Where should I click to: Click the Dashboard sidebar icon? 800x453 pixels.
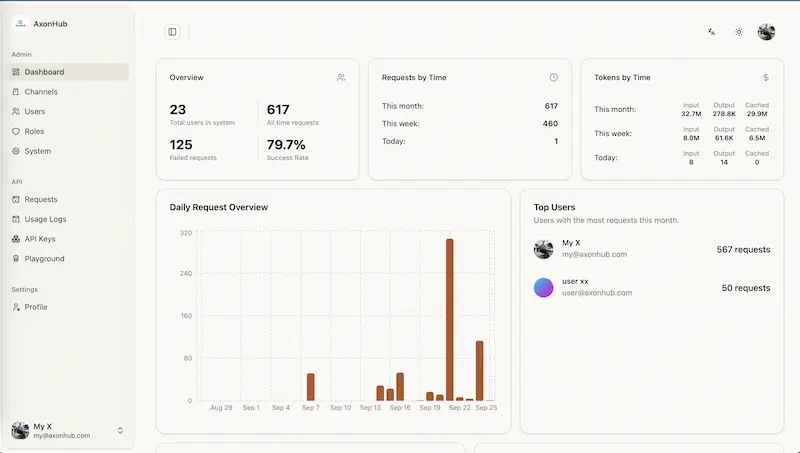pyautogui.click(x=16, y=72)
